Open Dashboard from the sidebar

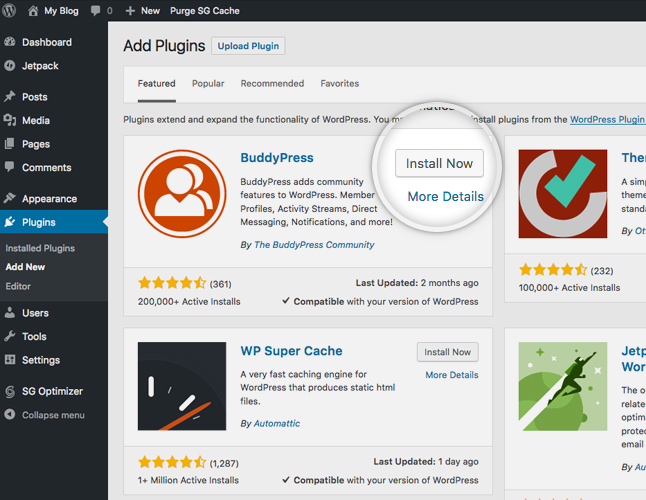click(x=46, y=42)
